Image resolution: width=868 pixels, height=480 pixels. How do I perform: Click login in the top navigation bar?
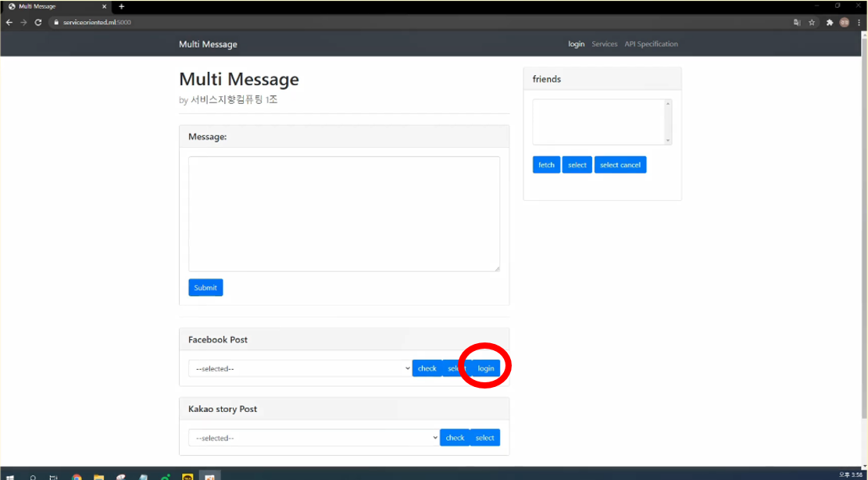pyautogui.click(x=576, y=45)
